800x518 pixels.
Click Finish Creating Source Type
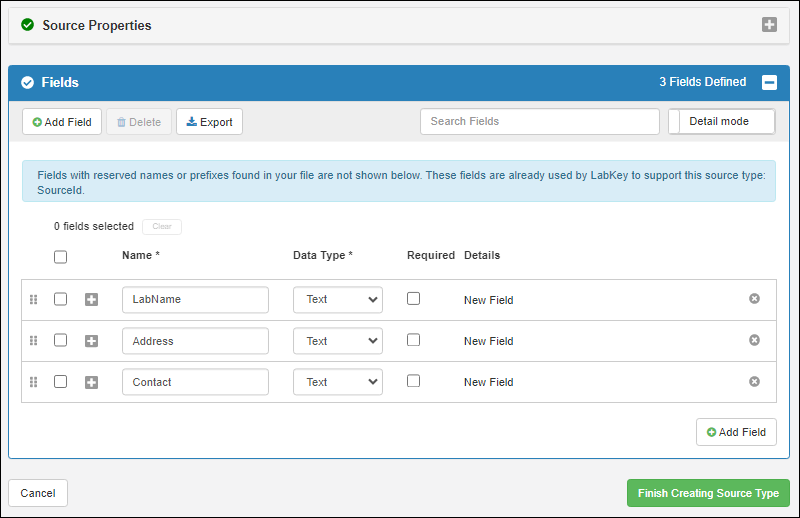tap(708, 493)
